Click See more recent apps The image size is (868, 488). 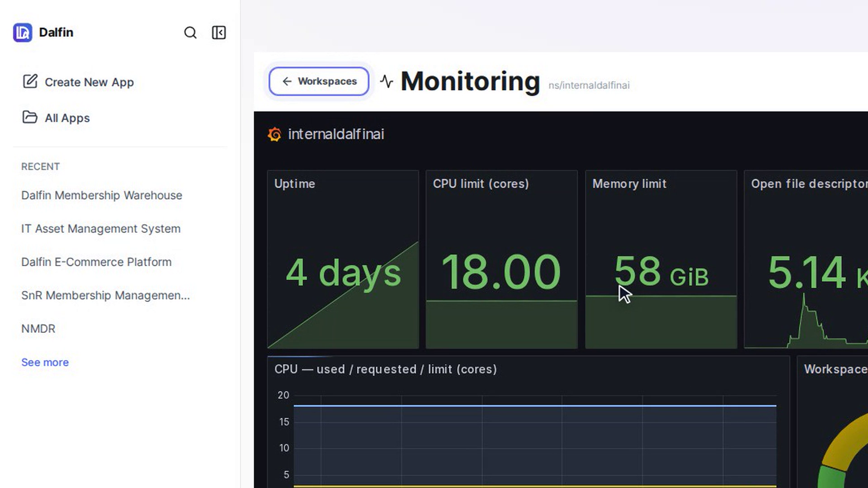pyautogui.click(x=45, y=362)
